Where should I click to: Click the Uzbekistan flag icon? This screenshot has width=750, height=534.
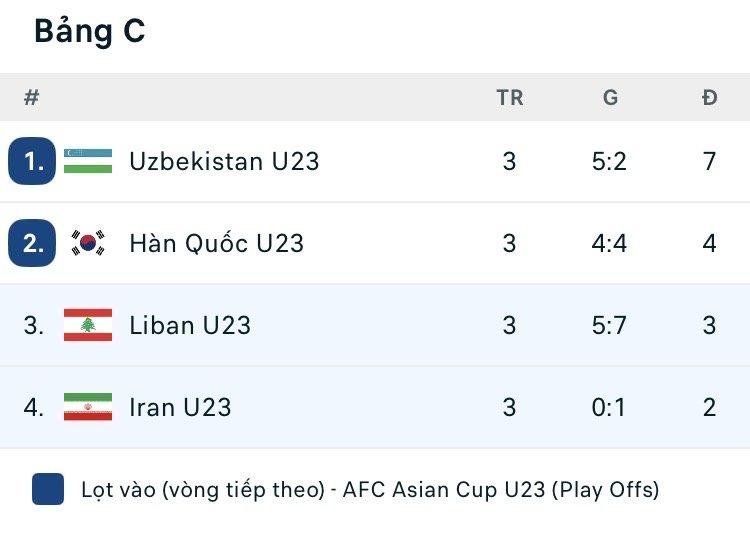pos(88,161)
